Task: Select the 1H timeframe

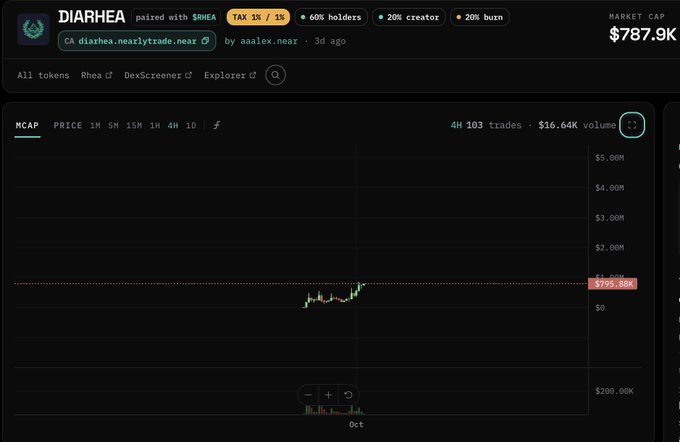Action: 155,125
